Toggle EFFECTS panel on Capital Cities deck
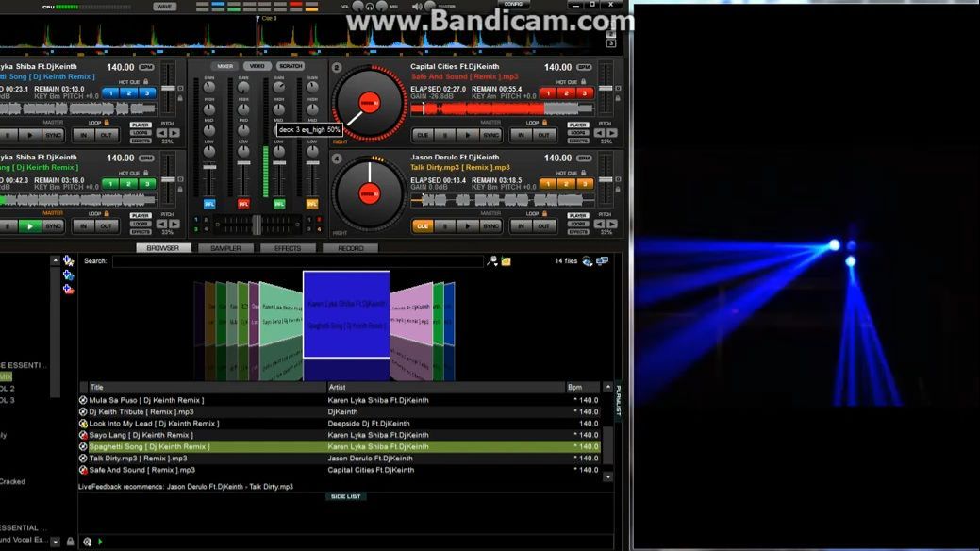 pyautogui.click(x=578, y=141)
